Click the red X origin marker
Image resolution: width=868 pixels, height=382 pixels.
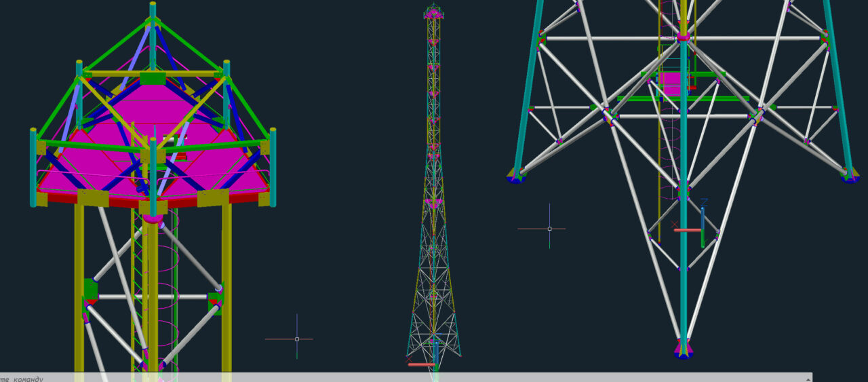tap(674, 223)
